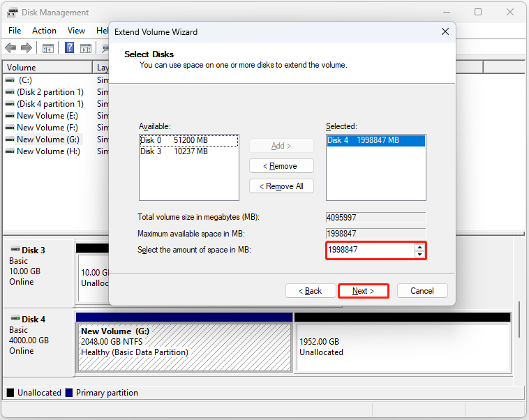Click the Back arrow toolbar icon

pos(10,48)
